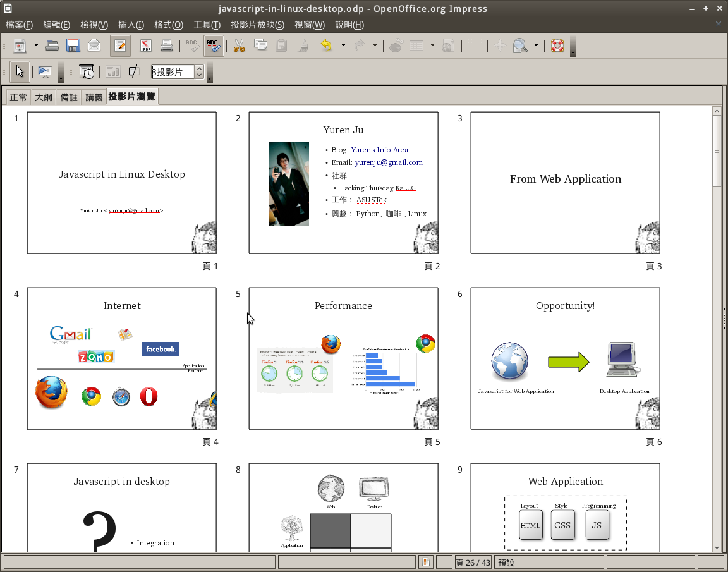Toggle AutoSpellcheck ABC underline icon

(213, 46)
